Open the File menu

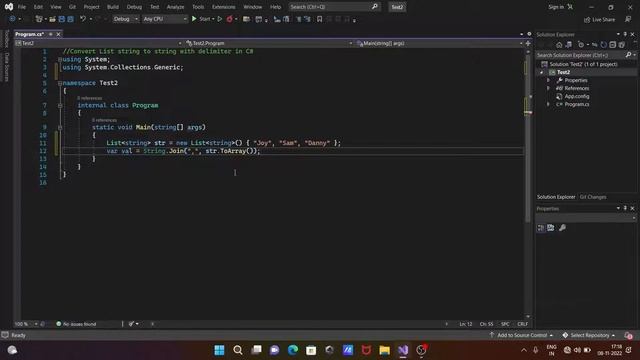pos(22,7)
